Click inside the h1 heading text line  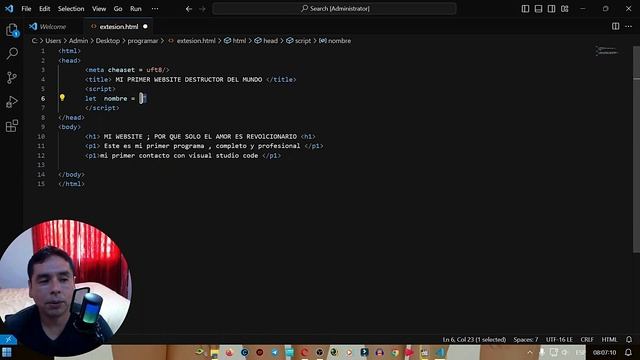[x=200, y=136]
